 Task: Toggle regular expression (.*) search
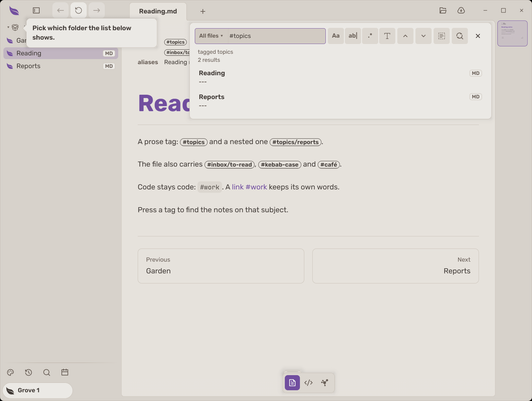click(x=370, y=36)
